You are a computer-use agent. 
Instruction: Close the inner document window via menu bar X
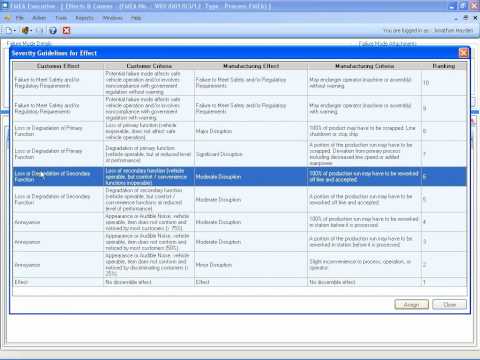475,18
